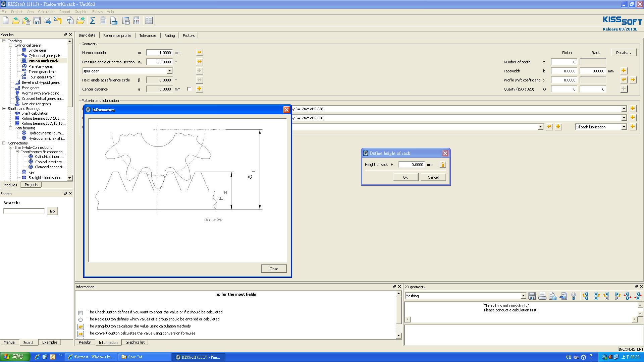Open the Gear_Inf taskbar item

coord(144,357)
